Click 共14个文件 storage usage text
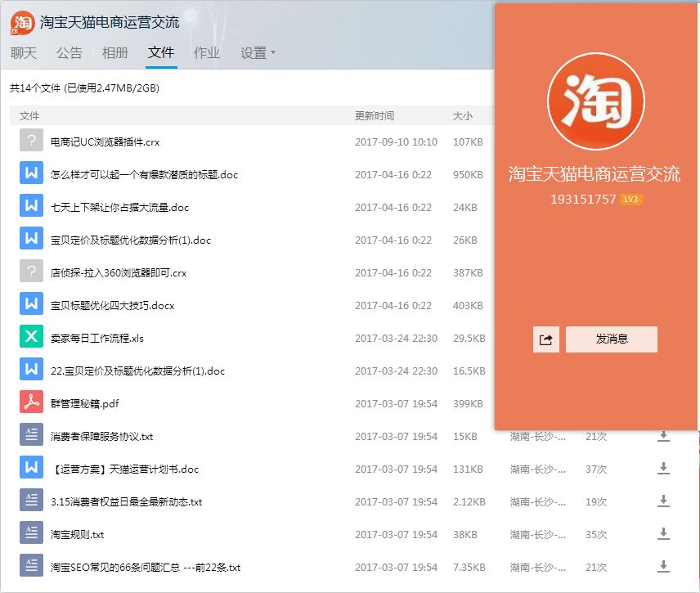 (x=84, y=88)
